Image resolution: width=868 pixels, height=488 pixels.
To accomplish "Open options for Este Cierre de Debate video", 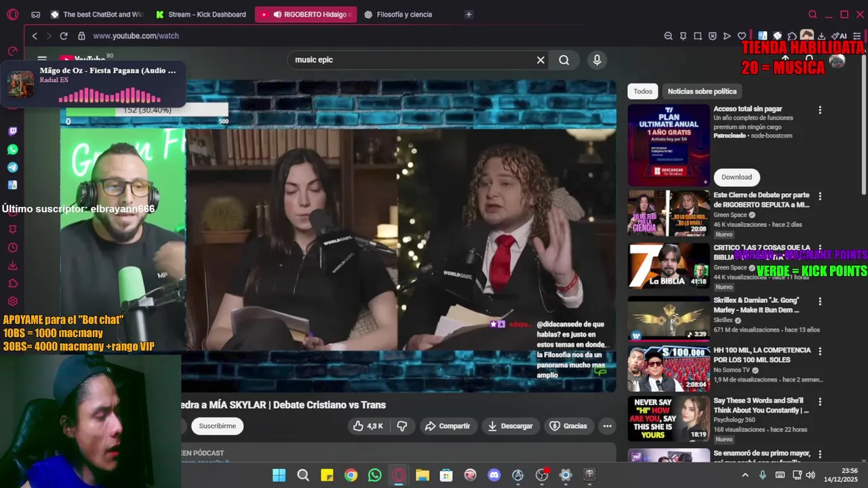I will point(820,196).
